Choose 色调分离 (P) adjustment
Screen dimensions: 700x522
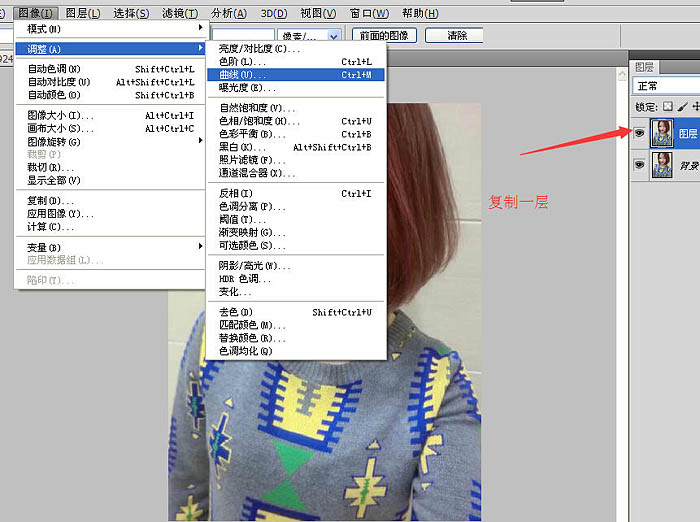tap(296, 206)
